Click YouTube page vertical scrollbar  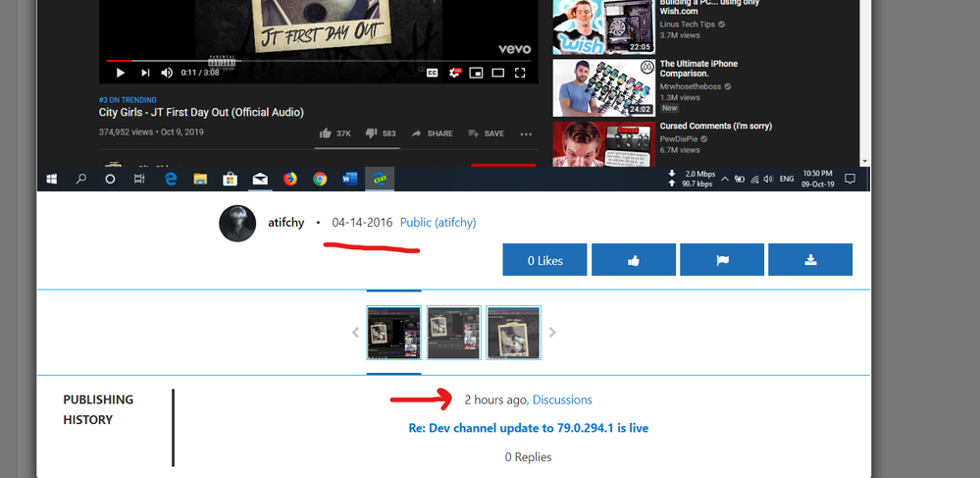(x=865, y=81)
